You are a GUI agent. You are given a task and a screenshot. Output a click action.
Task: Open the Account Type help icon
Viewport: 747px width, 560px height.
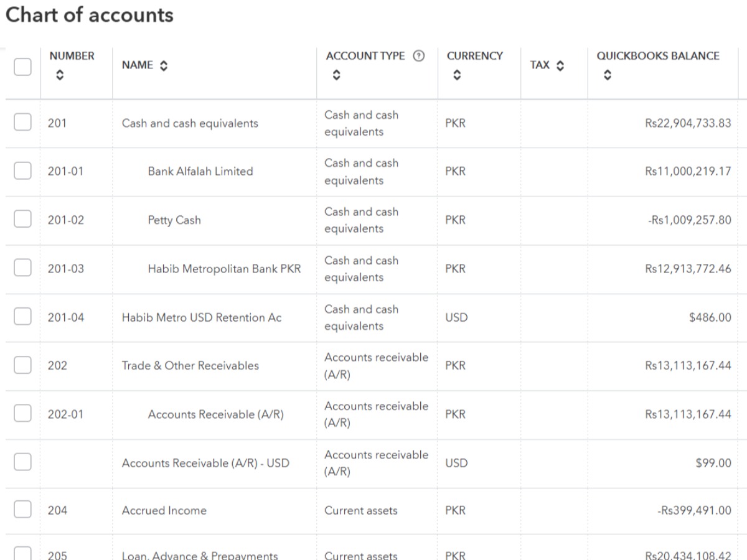[419, 55]
